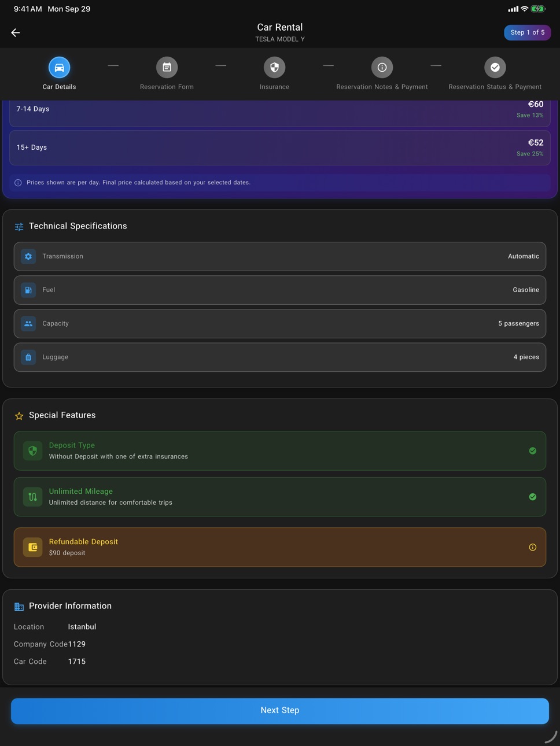Click the Luggage bag icon
This screenshot has height=746, width=560.
tap(28, 357)
